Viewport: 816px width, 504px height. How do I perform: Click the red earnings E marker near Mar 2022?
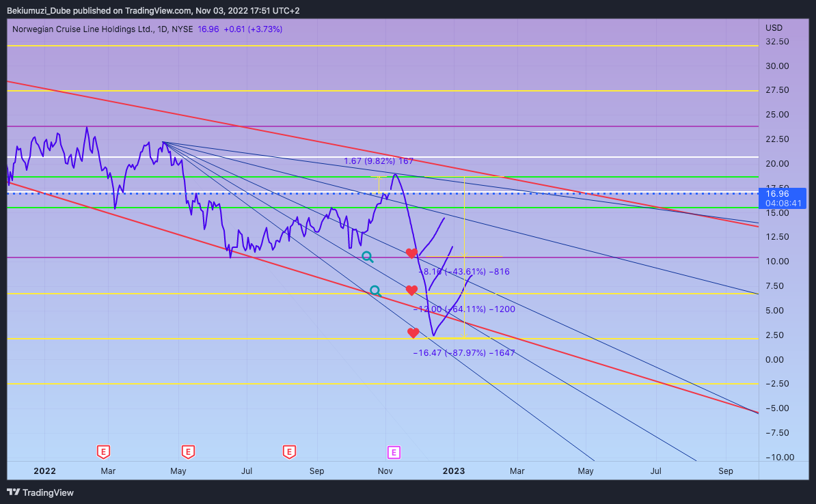[103, 451]
